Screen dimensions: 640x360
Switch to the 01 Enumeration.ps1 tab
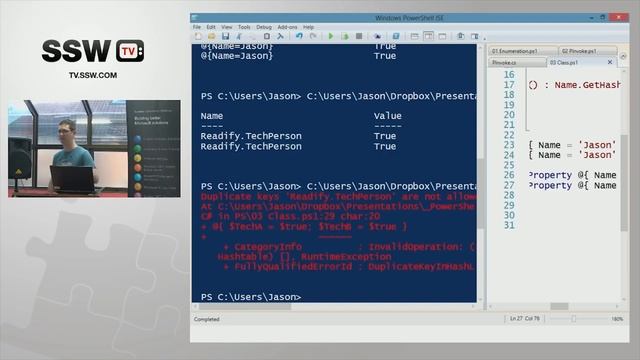(x=523, y=51)
